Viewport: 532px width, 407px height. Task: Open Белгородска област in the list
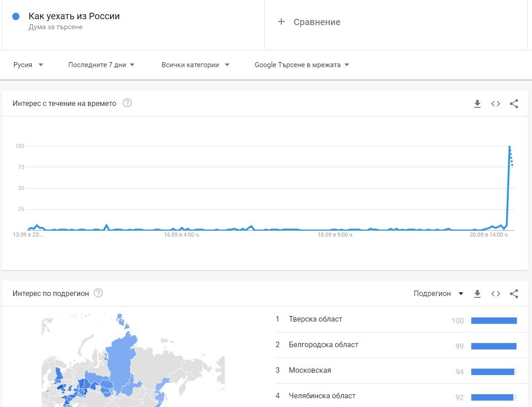coord(323,345)
